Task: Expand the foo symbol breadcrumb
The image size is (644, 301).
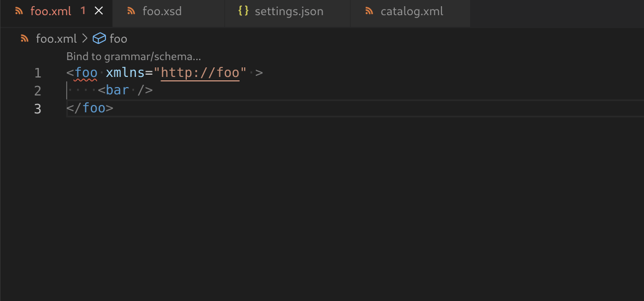Action: [118, 39]
